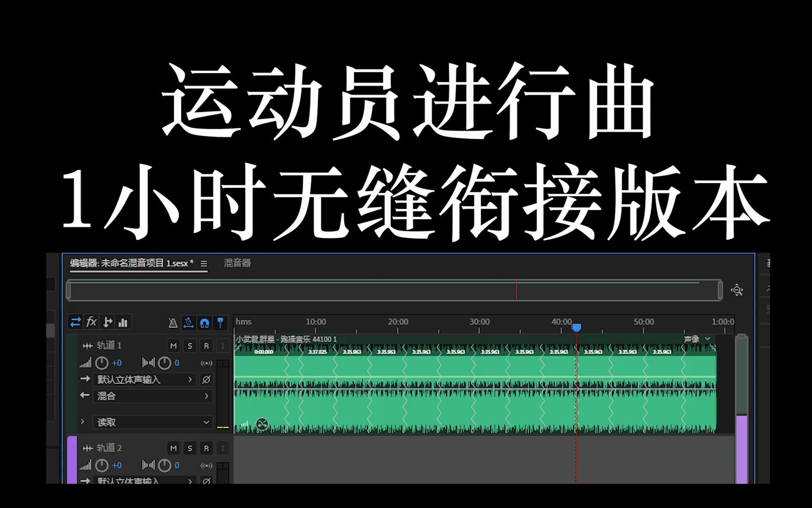
Task: Open the fx effects view
Action: [92, 322]
